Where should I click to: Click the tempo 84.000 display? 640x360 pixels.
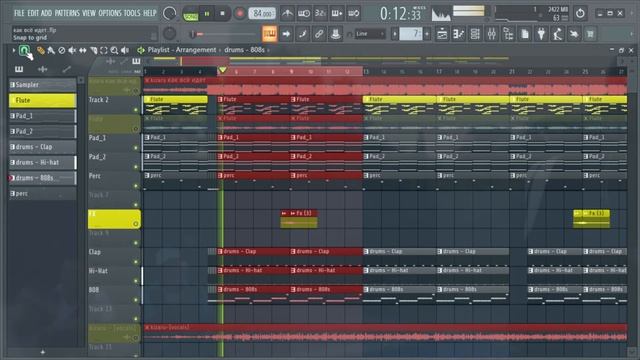coord(262,13)
